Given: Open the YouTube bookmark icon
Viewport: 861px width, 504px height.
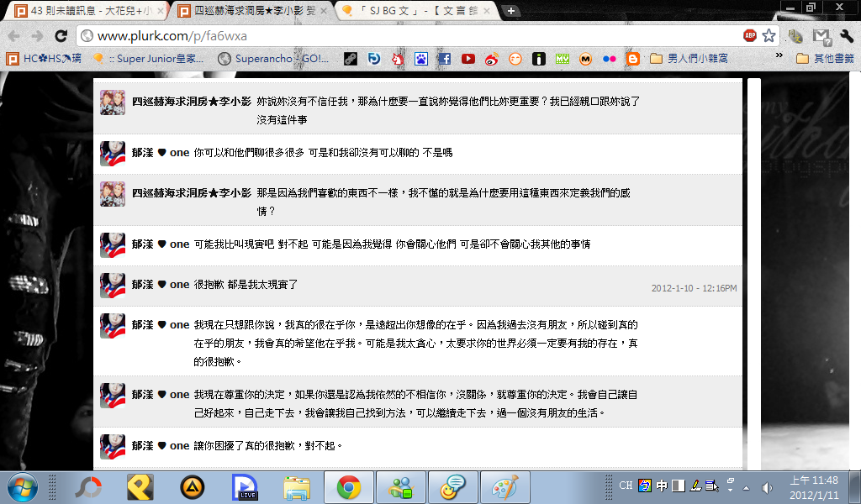Looking at the screenshot, I should pyautogui.click(x=468, y=59).
